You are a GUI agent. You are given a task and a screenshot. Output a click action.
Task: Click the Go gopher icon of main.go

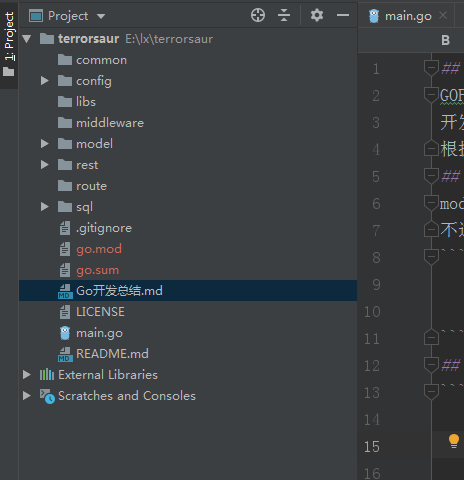65,333
